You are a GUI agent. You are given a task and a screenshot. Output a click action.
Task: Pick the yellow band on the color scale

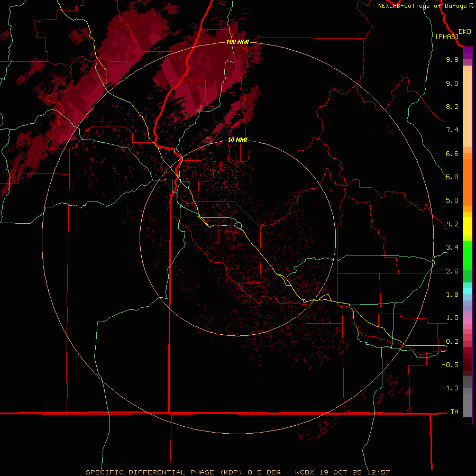[x=467, y=226]
